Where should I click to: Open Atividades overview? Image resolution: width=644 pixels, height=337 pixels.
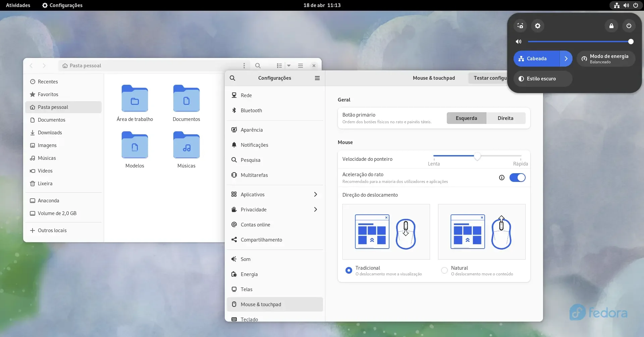click(18, 5)
